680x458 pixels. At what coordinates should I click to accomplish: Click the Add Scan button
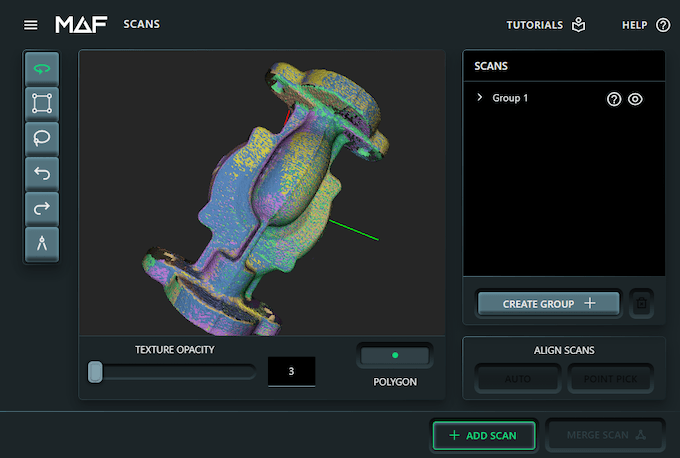tap(484, 435)
